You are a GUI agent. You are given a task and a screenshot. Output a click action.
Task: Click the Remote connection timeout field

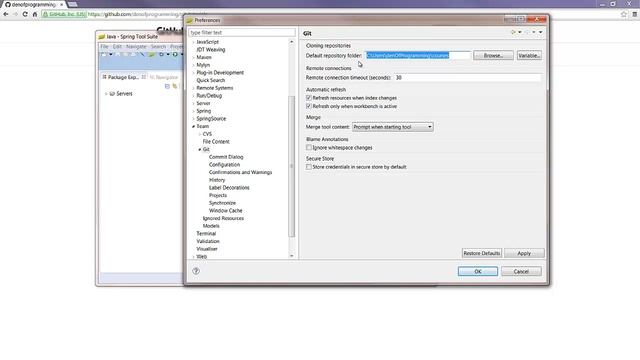pos(467,78)
